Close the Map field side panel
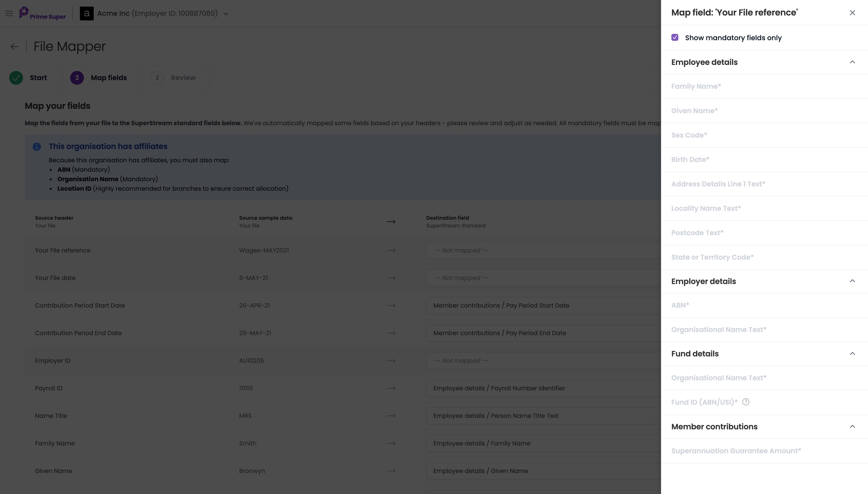868x494 pixels. (852, 13)
